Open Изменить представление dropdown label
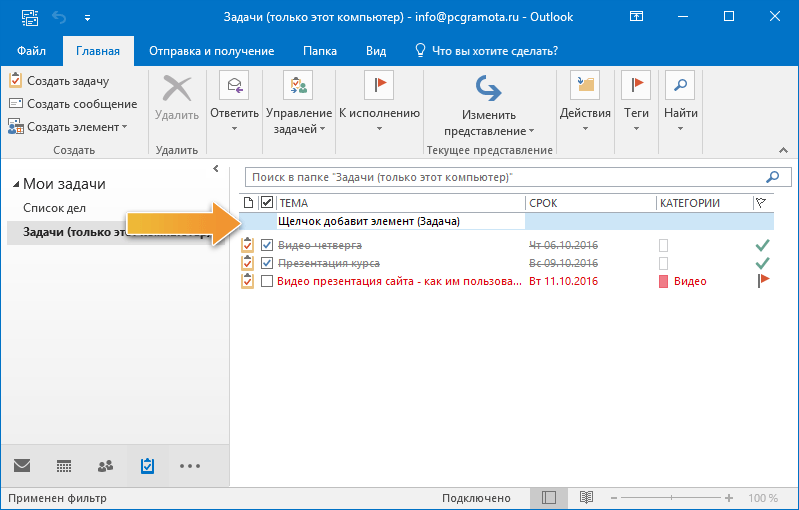The image size is (799, 510). [489, 123]
